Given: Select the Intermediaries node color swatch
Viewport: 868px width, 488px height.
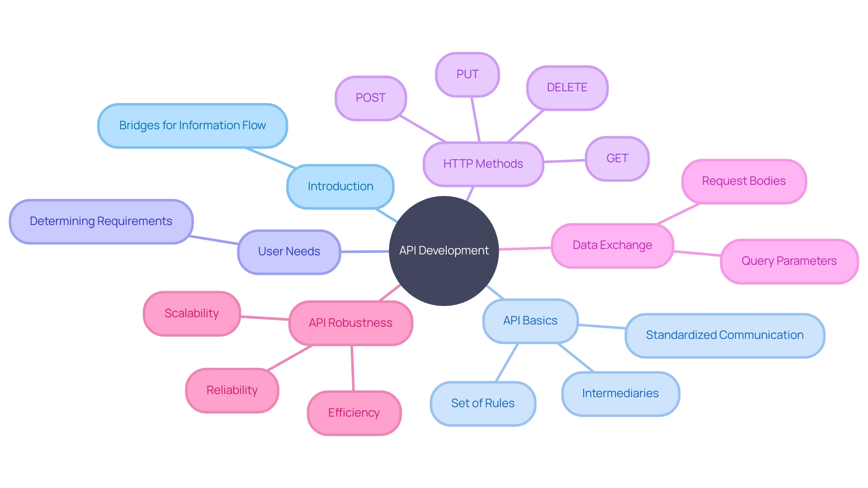Looking at the screenshot, I should 619,393.
